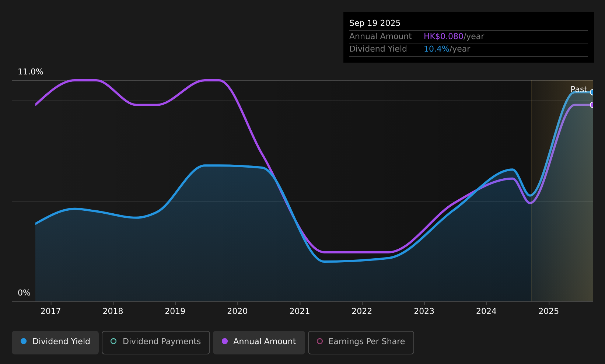Click the teal Dividend Payments legend circle

113,341
